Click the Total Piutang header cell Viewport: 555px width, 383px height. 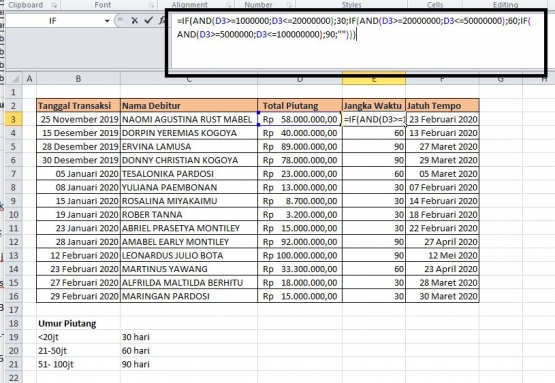300,105
